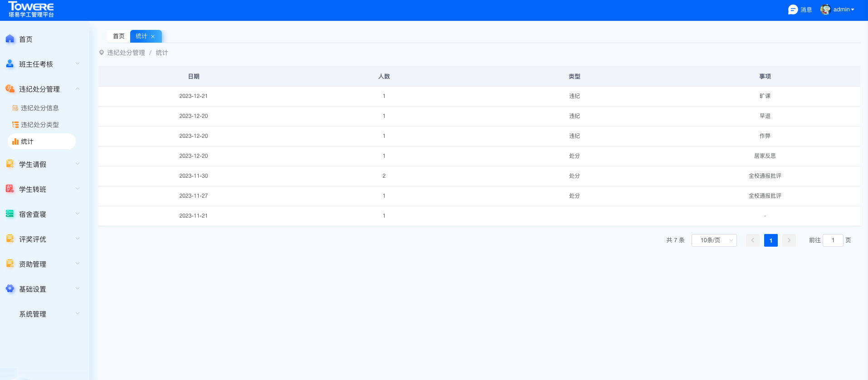The width and height of the screenshot is (868, 380).
Task: Click the 班主任考核 person icon
Action: point(10,64)
